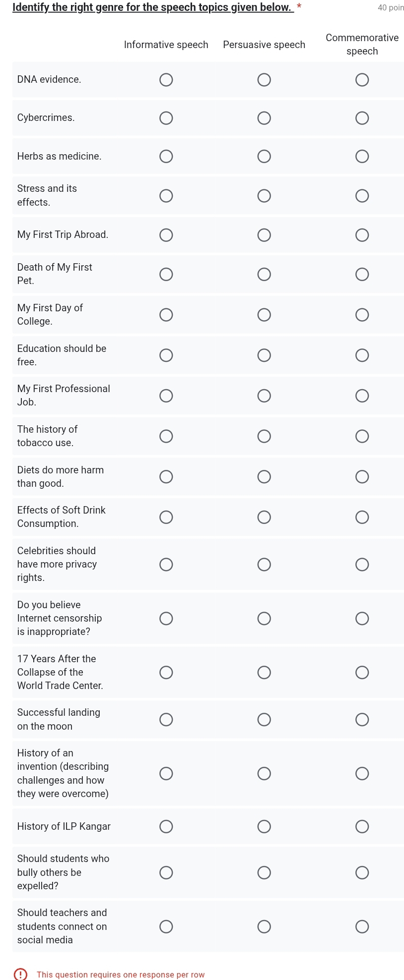Select Informative for history of tobacco use
Screen dimensions: 404x980
166,436
